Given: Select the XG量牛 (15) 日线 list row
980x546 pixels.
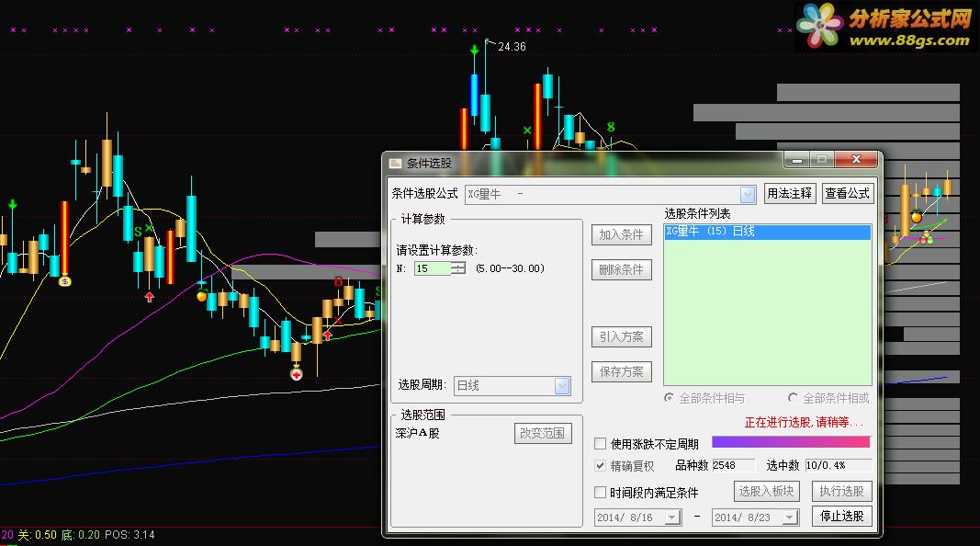Looking at the screenshot, I should click(768, 232).
